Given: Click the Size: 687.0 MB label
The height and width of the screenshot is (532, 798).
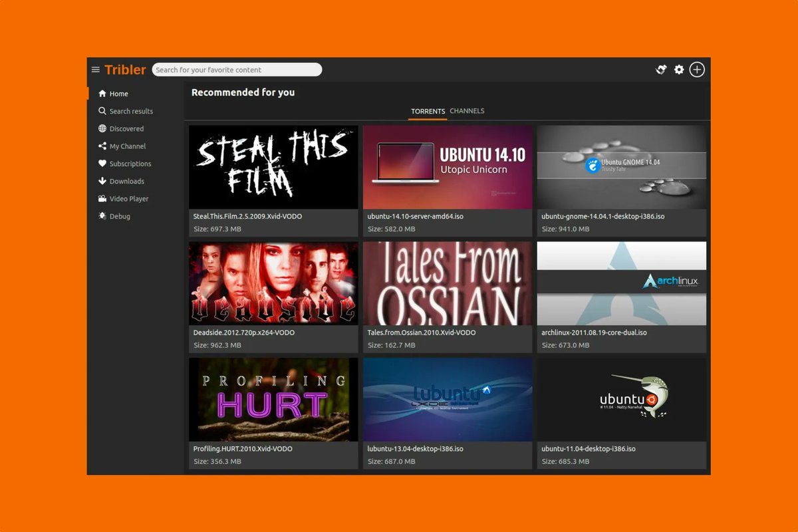Looking at the screenshot, I should [392, 462].
